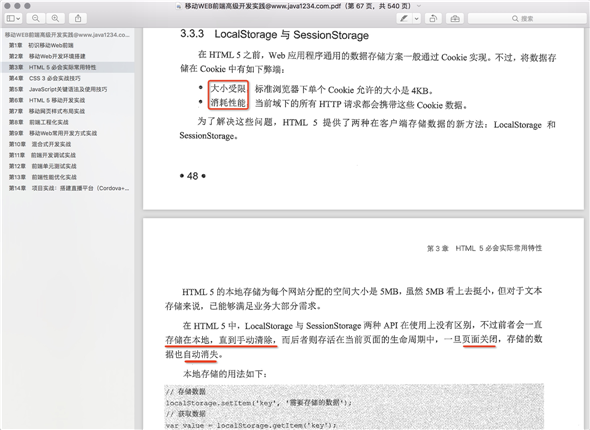Open the sidebar view options dropdown

point(14,18)
